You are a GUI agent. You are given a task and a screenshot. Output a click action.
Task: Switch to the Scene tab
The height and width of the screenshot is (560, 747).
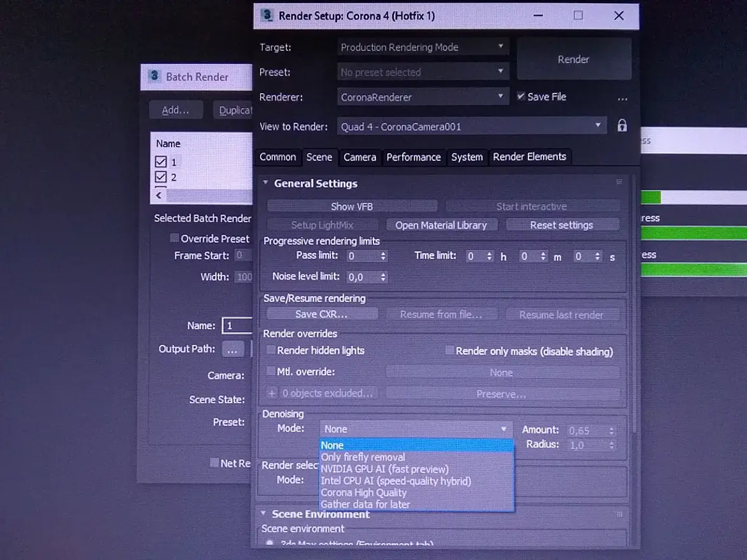(319, 157)
